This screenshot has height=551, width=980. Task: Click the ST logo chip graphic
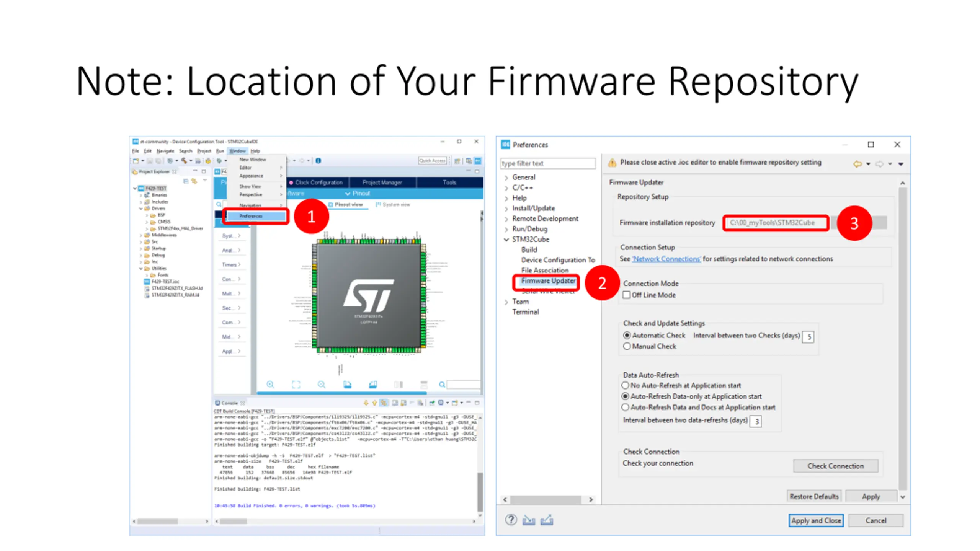[369, 295]
